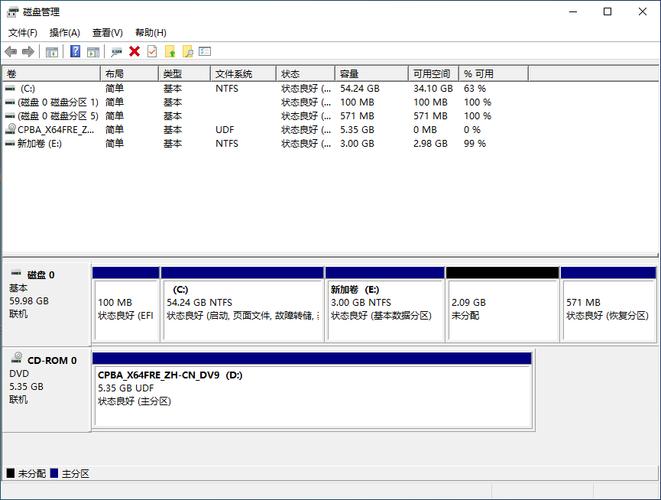Image resolution: width=661 pixels, height=500 pixels.
Task: Sort by the % 可用 column header
Action: [493, 74]
